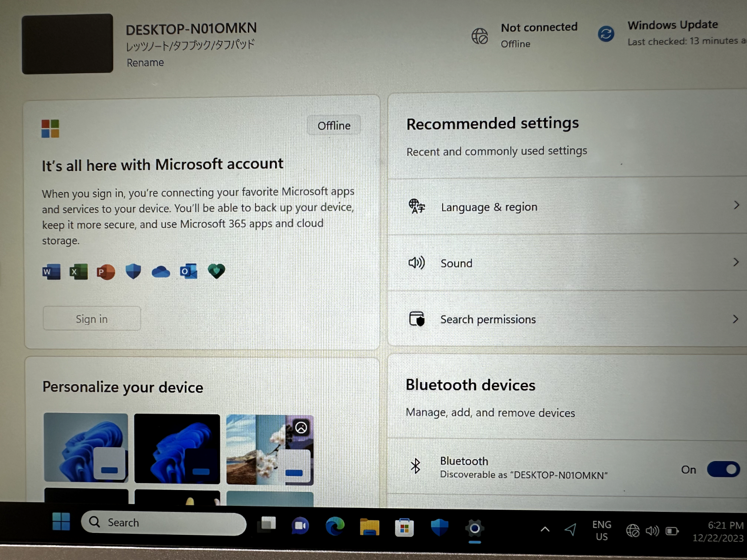The width and height of the screenshot is (747, 560).
Task: Click the DESKTOP-N01OMKN device name heading
Action: pos(191,29)
